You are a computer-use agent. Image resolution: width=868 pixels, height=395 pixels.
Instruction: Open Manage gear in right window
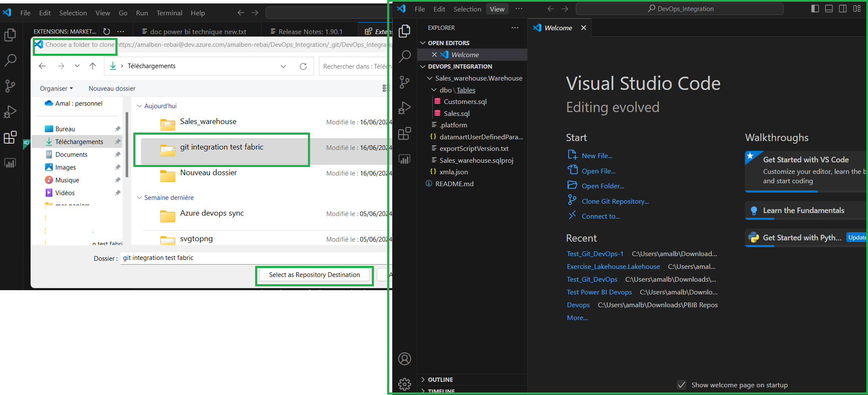(405, 384)
